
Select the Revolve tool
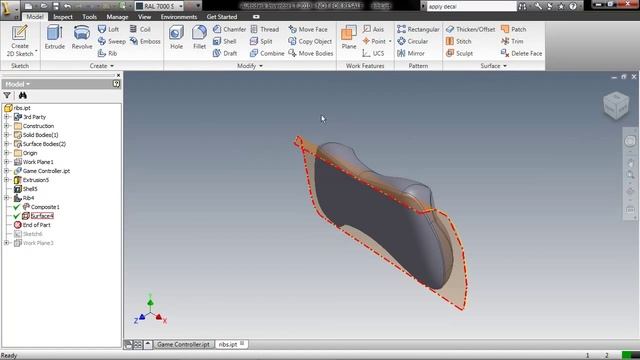[x=82, y=37]
